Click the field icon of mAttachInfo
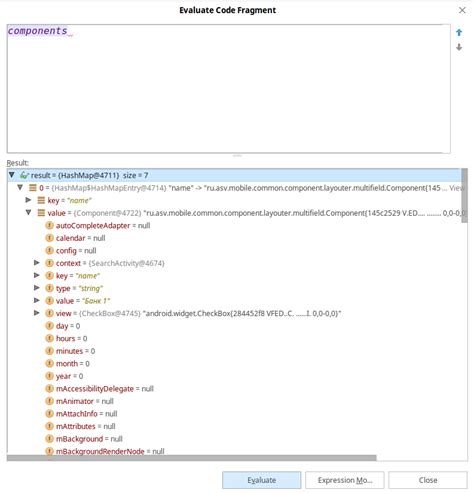Screen dimensions: 474x493 49,414
